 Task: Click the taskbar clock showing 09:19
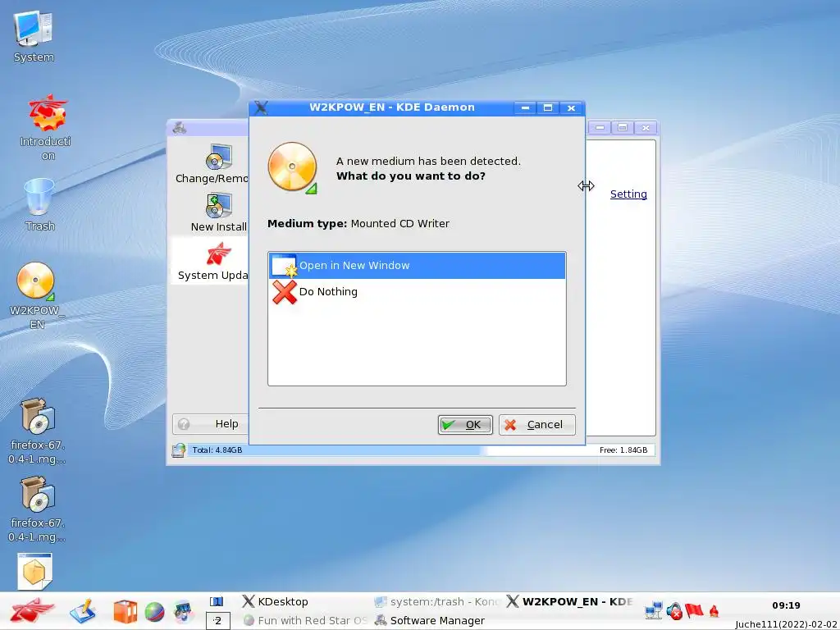pos(786,605)
